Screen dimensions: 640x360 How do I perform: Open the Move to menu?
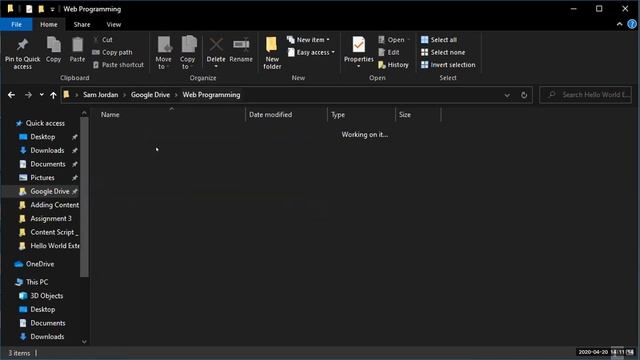[x=164, y=53]
